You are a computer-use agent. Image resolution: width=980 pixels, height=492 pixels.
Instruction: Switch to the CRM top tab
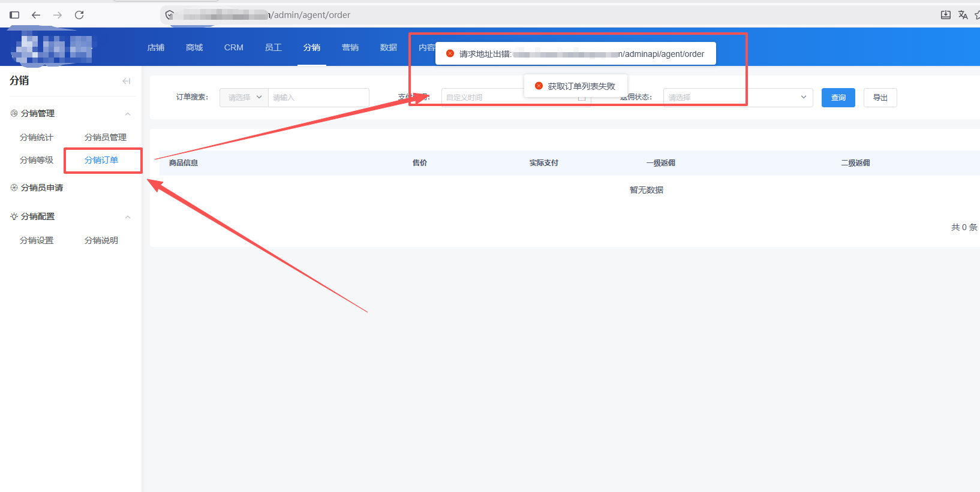point(234,47)
